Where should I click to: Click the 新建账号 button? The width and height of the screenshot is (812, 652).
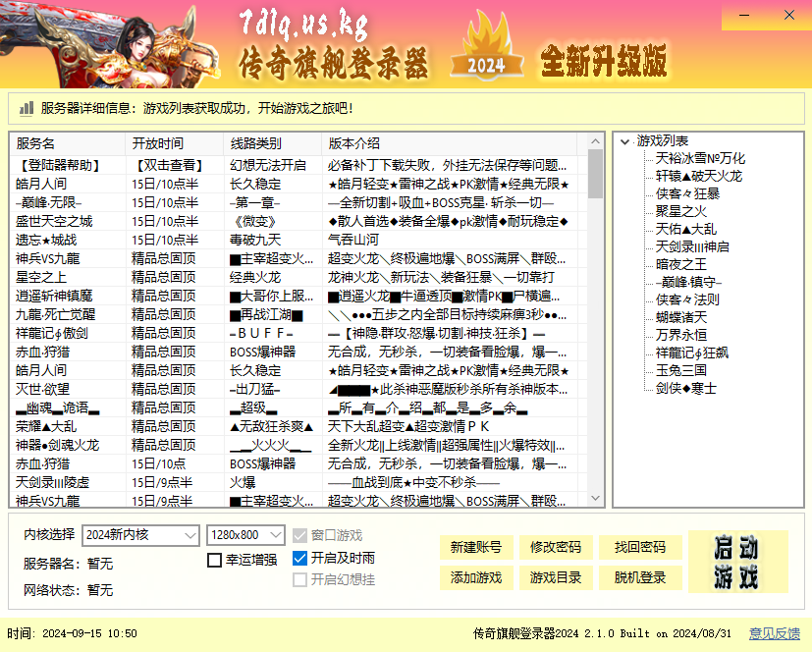coord(476,547)
